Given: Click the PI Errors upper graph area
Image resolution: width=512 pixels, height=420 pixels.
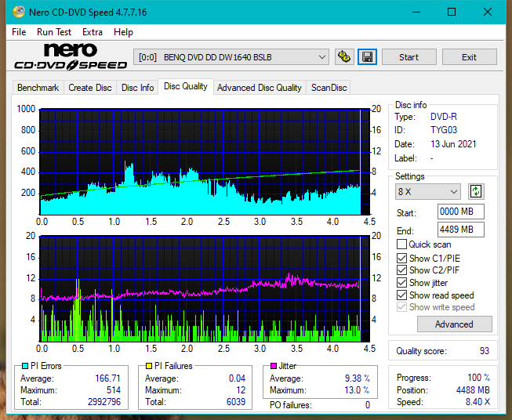Looking at the screenshot, I should click(x=205, y=162).
